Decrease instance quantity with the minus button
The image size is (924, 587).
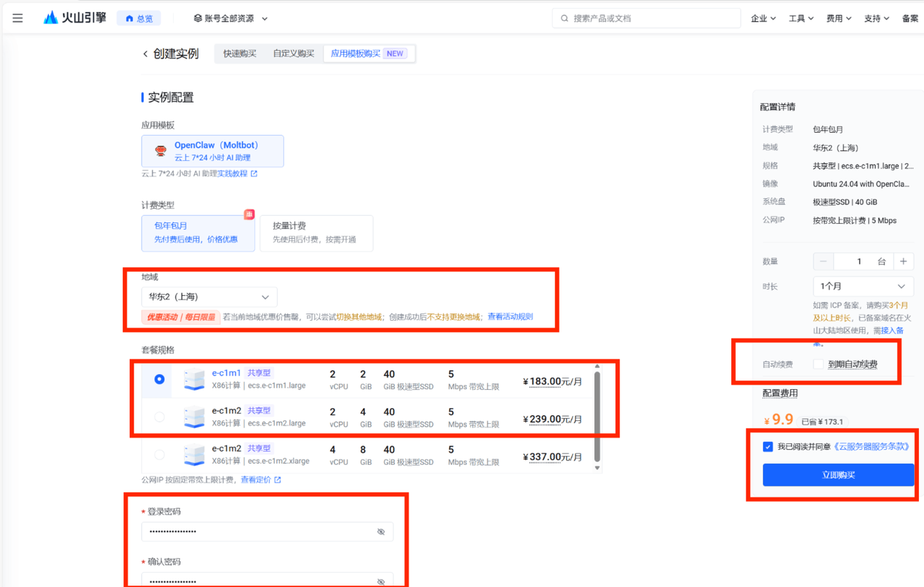click(x=823, y=261)
